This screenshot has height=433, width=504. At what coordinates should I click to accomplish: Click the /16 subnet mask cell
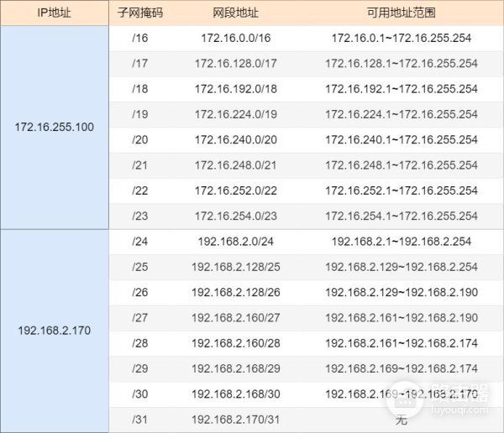[x=139, y=38]
